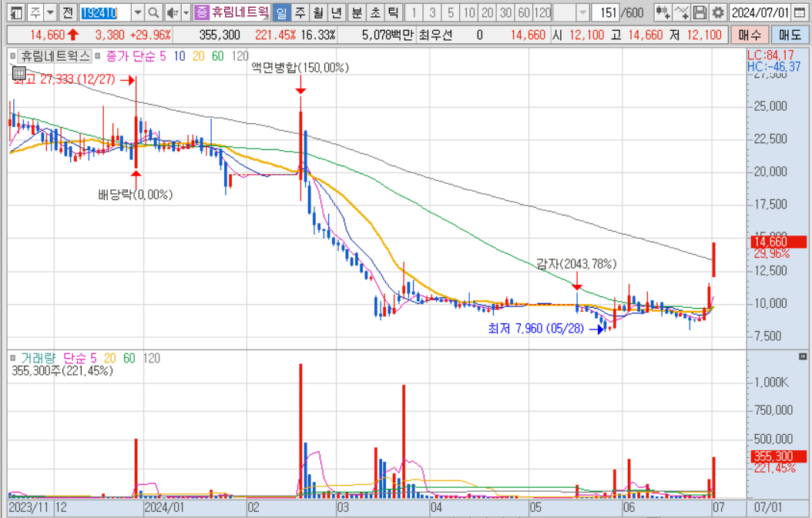The height and width of the screenshot is (518, 812).
Task: Click the 거래량 volume panel label
Action: coord(39,358)
